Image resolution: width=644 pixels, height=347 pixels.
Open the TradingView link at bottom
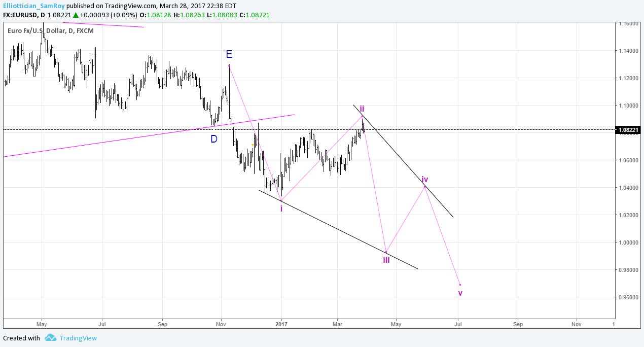(x=78, y=338)
